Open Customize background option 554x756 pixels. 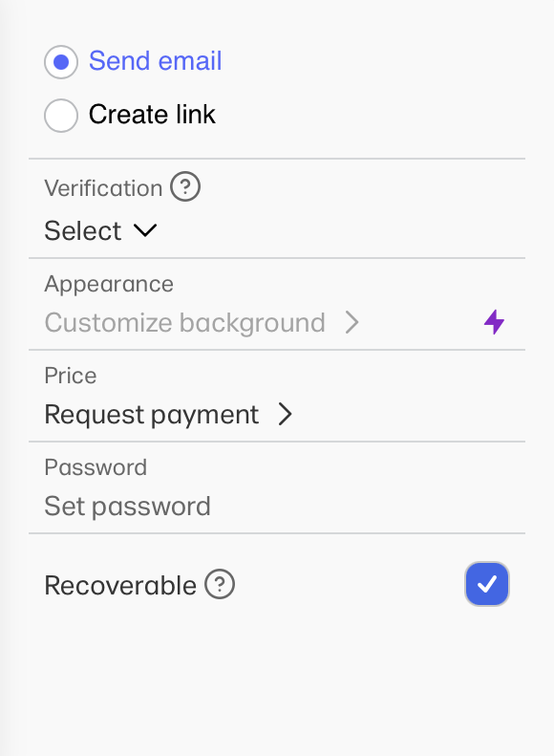point(202,322)
